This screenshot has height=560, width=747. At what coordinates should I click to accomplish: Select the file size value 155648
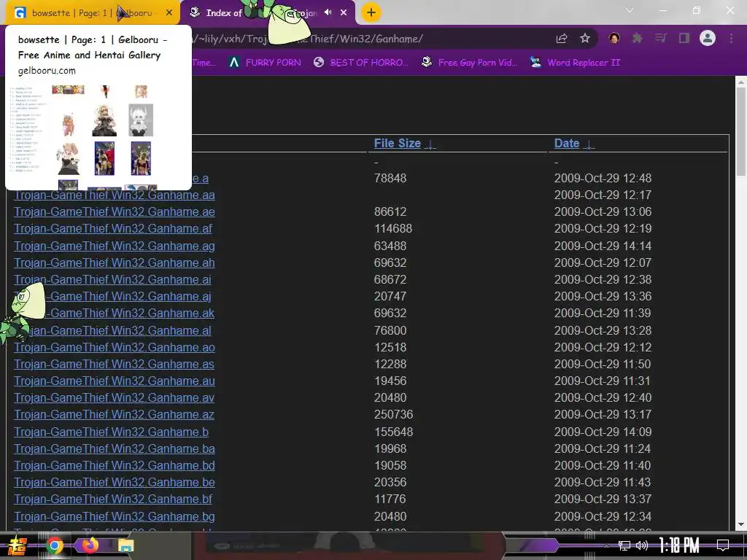coord(393,432)
